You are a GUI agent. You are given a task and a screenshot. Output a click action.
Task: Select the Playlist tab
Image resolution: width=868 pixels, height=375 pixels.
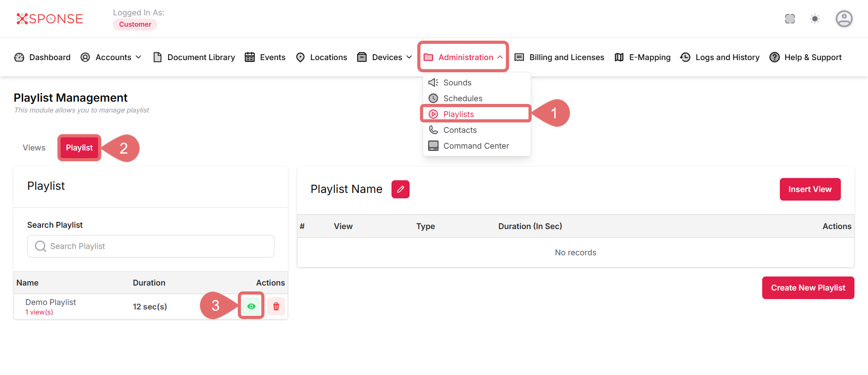79,148
